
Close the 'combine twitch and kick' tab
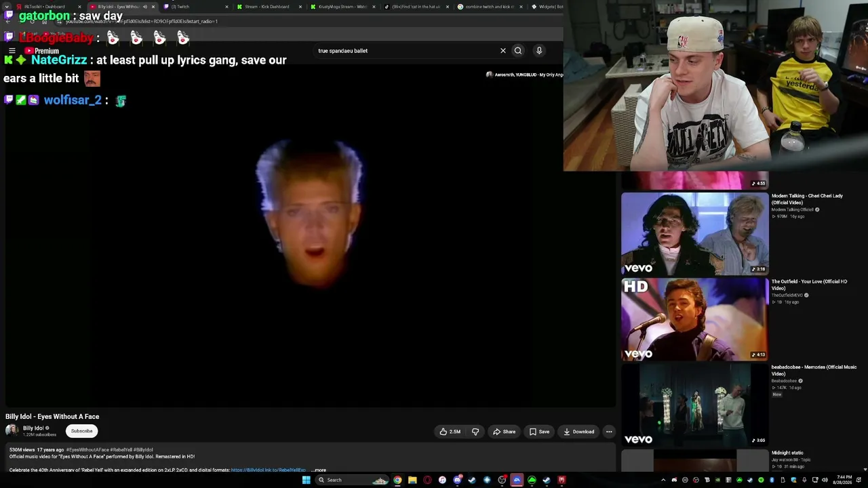pos(521,7)
